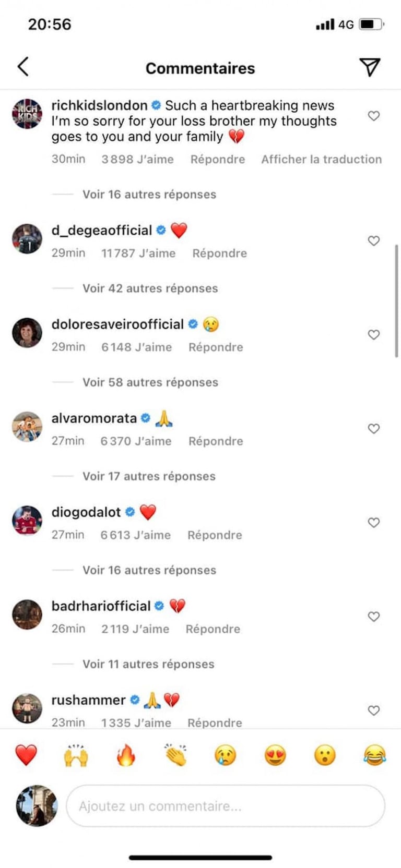
Task: Like alvaromorata's comment
Action: click(x=374, y=428)
